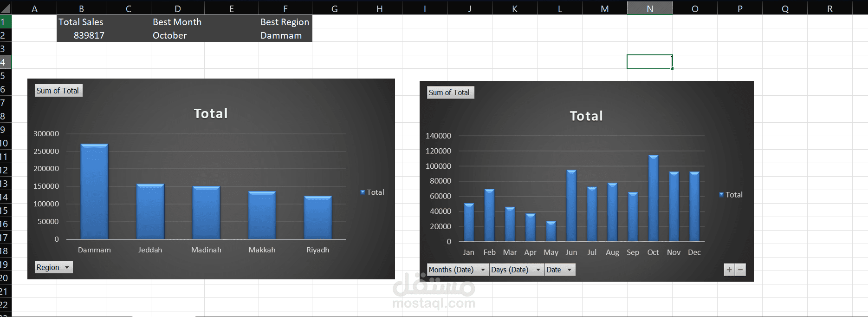Click the Total legend entry in monthly chart
Image resolution: width=868 pixels, height=317 pixels.
coord(731,195)
